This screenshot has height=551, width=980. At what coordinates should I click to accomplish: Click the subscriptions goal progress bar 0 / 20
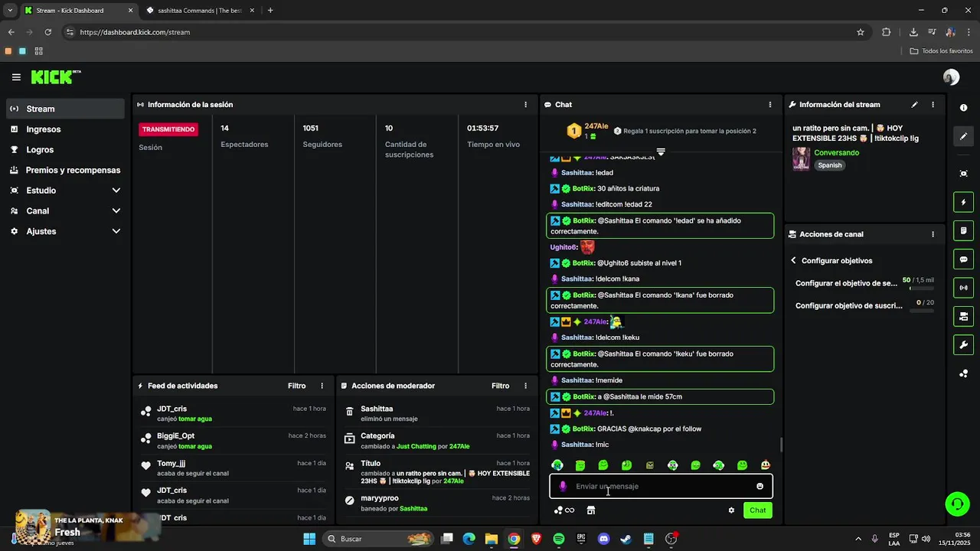click(922, 311)
